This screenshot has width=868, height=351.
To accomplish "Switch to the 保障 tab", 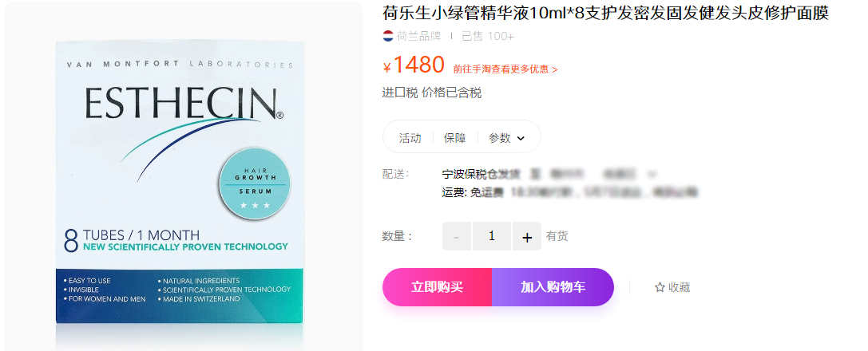I will (x=454, y=138).
